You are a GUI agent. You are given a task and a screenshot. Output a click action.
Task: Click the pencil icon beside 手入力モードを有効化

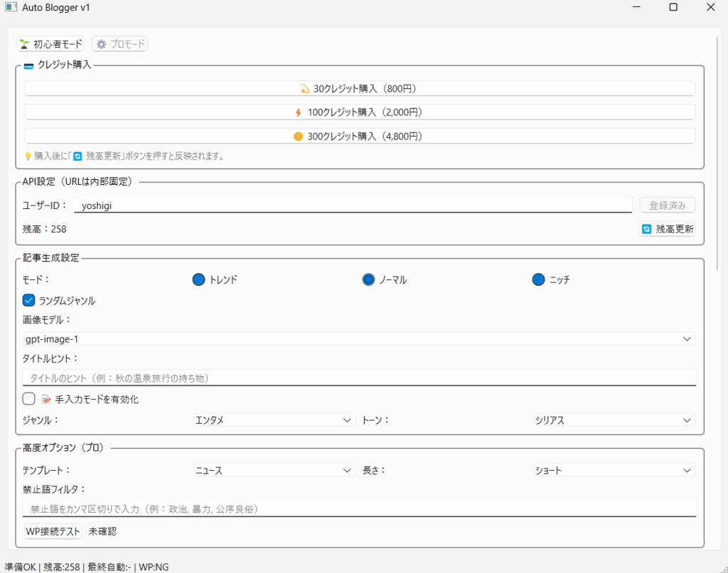tap(45, 399)
